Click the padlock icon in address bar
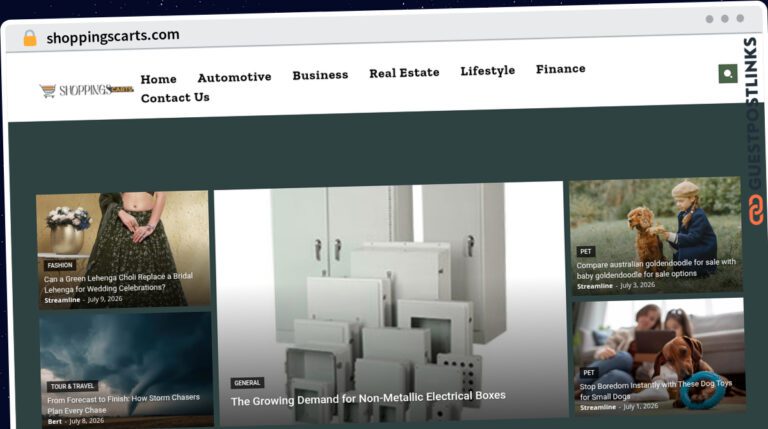 point(30,38)
